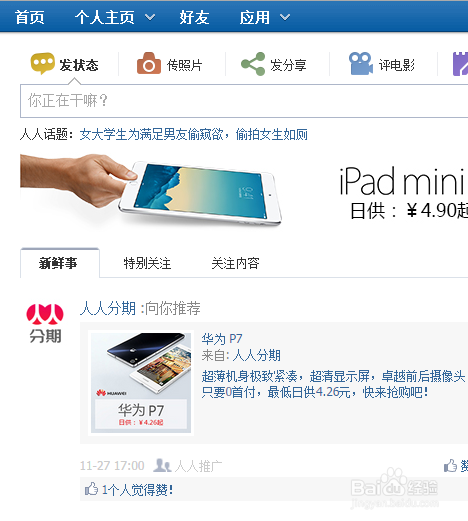Expand the 个人主页 dropdown arrow
The image size is (468, 521).
tap(150, 17)
